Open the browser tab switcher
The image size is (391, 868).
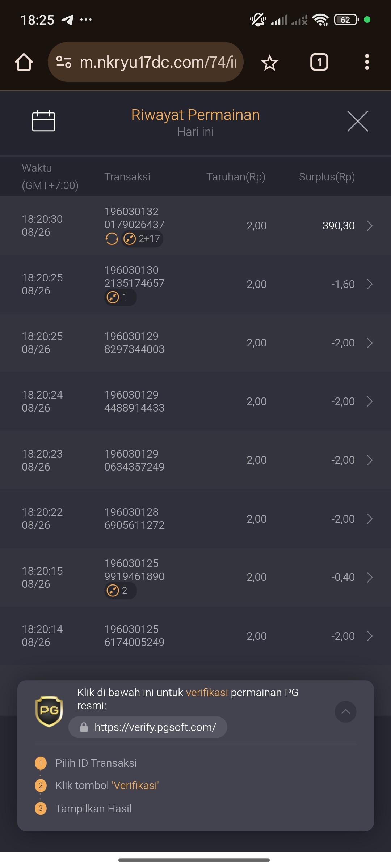[x=319, y=62]
